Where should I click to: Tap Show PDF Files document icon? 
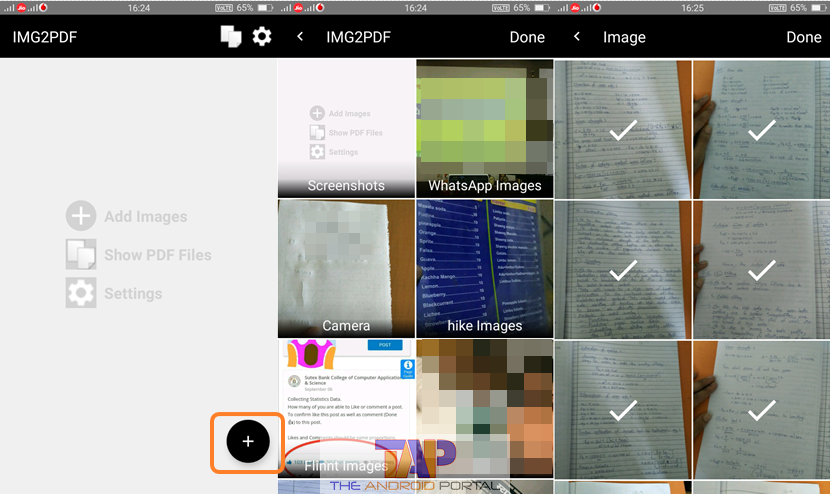pyautogui.click(x=81, y=254)
